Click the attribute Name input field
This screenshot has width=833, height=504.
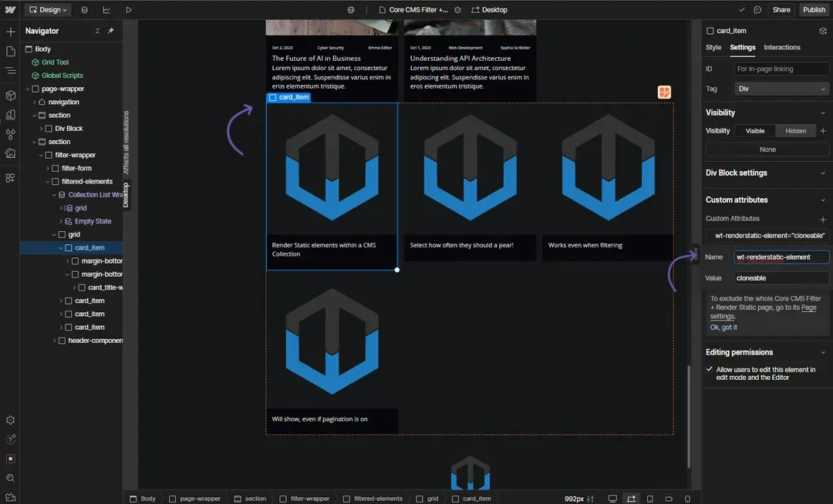pyautogui.click(x=781, y=257)
